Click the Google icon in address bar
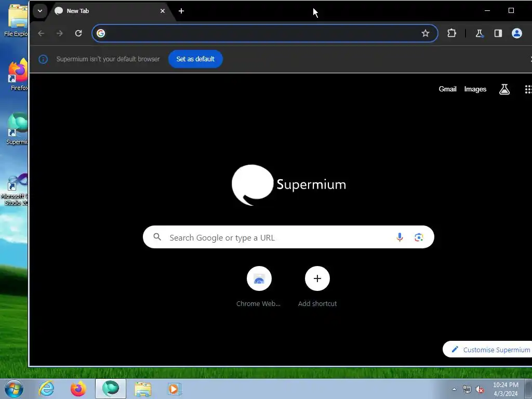This screenshot has height=399, width=532. pyautogui.click(x=101, y=33)
